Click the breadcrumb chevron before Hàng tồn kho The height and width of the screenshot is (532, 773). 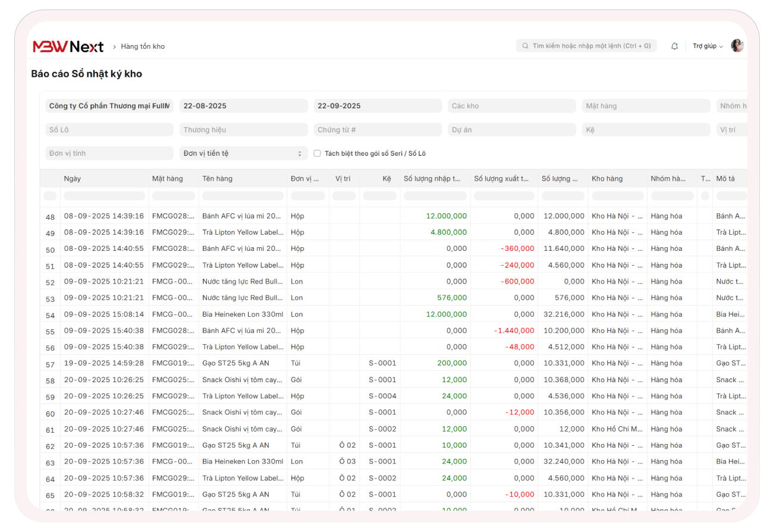114,46
